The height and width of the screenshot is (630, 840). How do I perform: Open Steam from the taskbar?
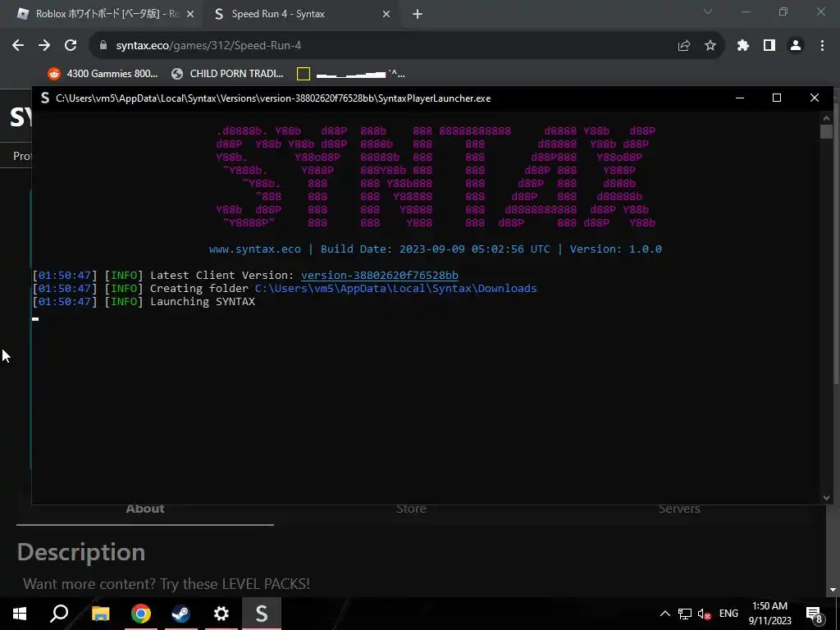[181, 614]
